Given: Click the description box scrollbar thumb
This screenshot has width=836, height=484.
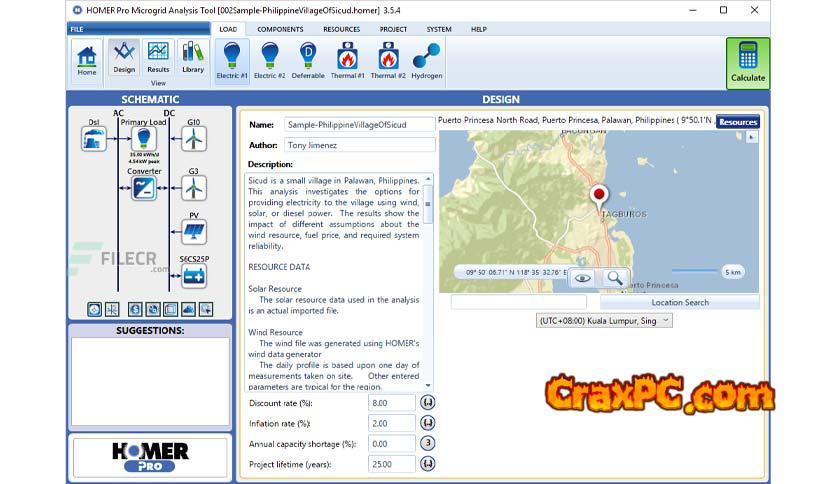Looking at the screenshot, I should (428, 204).
